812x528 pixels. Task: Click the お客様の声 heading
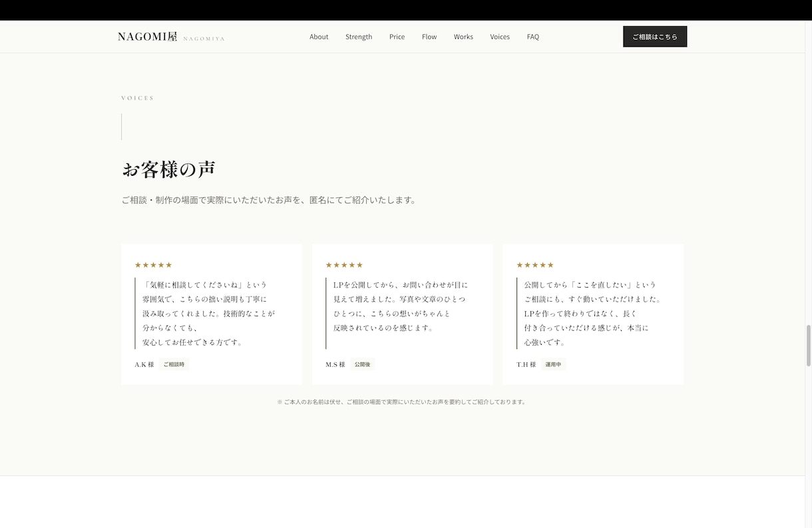click(x=168, y=169)
